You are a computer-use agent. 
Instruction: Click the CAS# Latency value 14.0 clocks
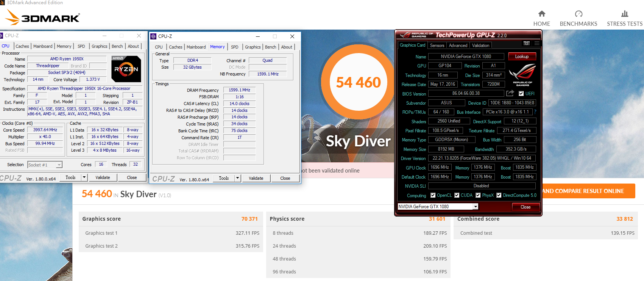(x=239, y=104)
